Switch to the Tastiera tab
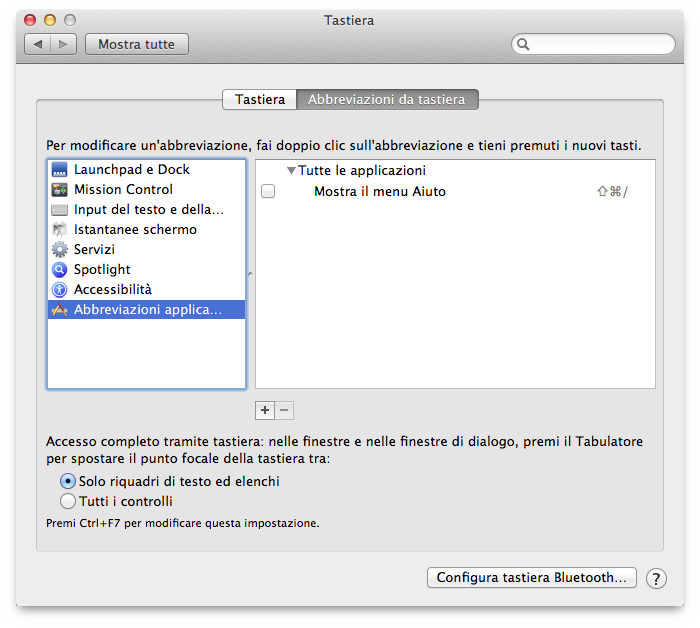The width and height of the screenshot is (700, 628). [x=259, y=100]
